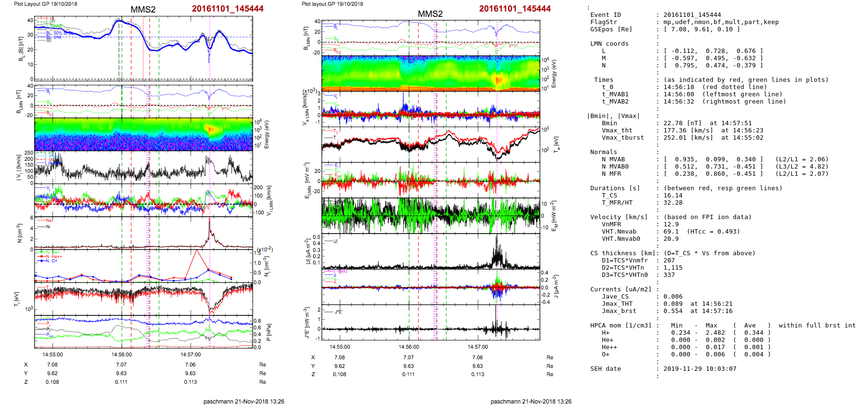The height and width of the screenshot is (405, 868).
Task: Click X position '7.08' under left plot's 14:55:00
Action: 52,365
